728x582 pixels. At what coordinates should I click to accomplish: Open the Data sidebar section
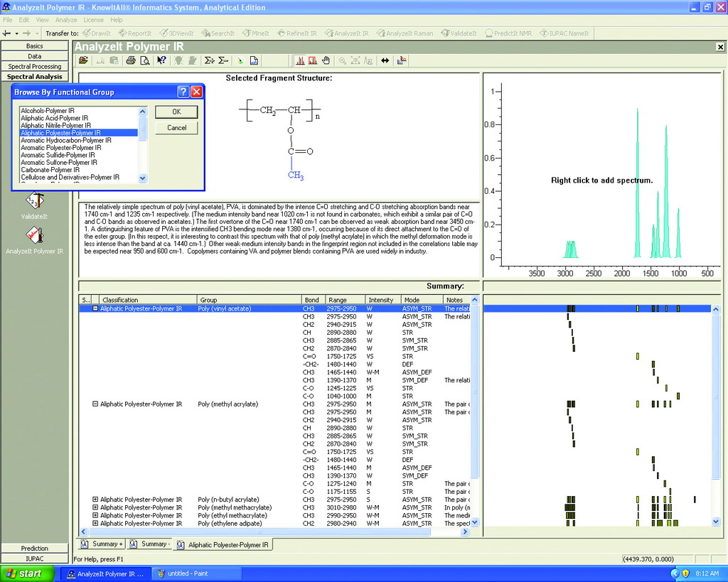click(34, 56)
